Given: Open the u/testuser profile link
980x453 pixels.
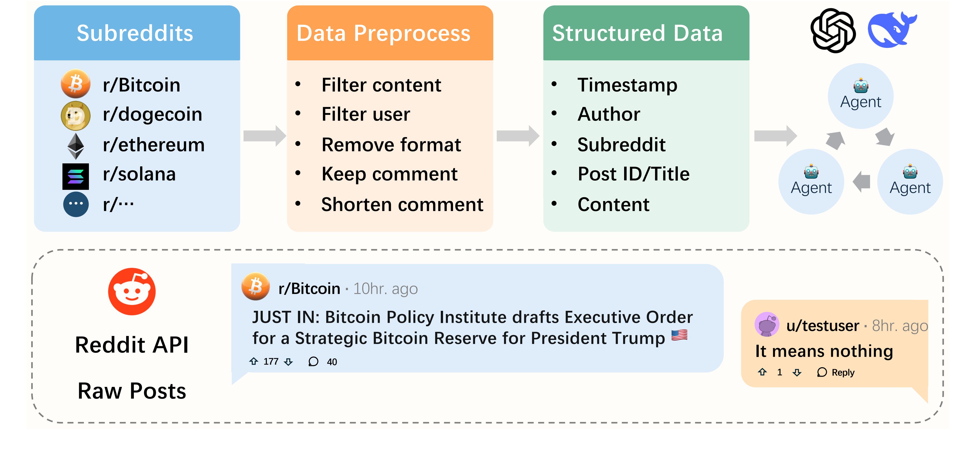Looking at the screenshot, I should coord(822,326).
